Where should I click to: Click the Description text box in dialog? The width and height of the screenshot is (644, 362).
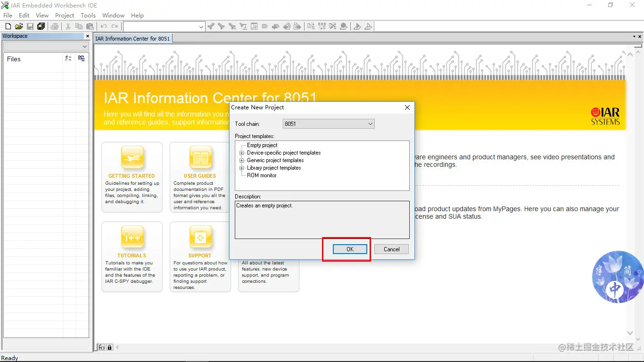tap(322, 220)
